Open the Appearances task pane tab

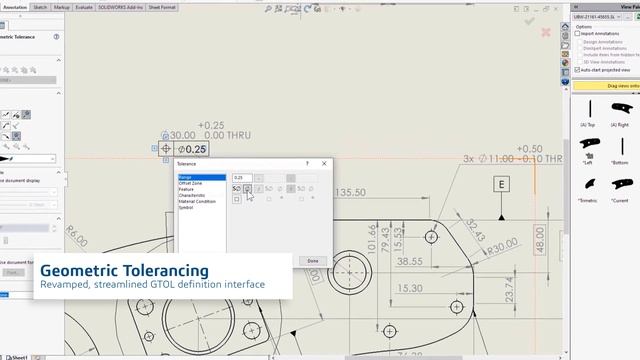click(x=565, y=63)
